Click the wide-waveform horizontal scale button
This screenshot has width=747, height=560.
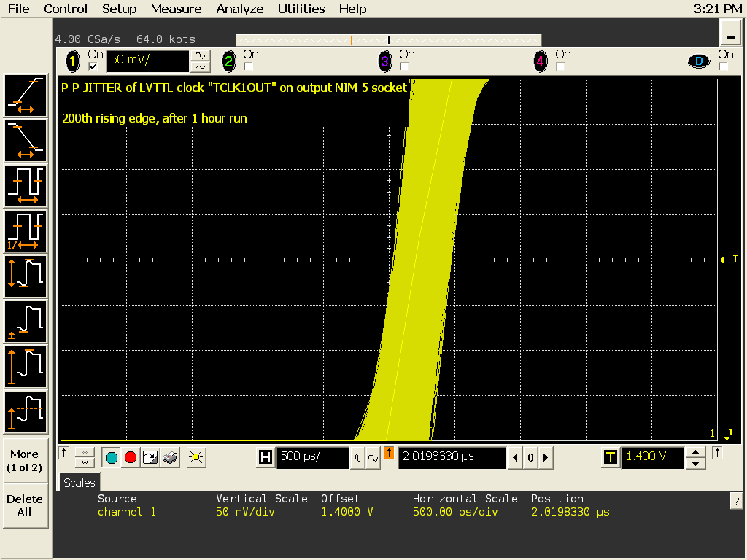[x=373, y=458]
